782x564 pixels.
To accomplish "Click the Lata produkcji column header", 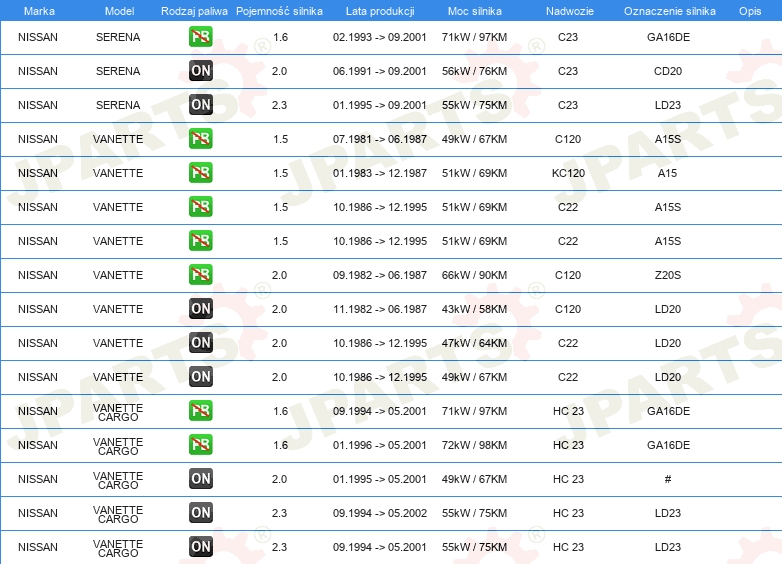I will coord(380,11).
